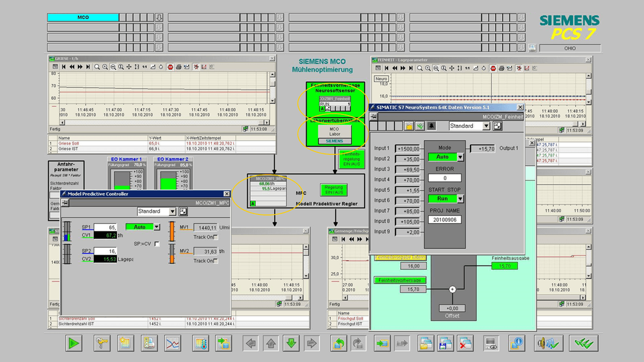This screenshot has width=644, height=362.
Task: Toggle Track On checkbox for MV1
Action: click(x=215, y=237)
